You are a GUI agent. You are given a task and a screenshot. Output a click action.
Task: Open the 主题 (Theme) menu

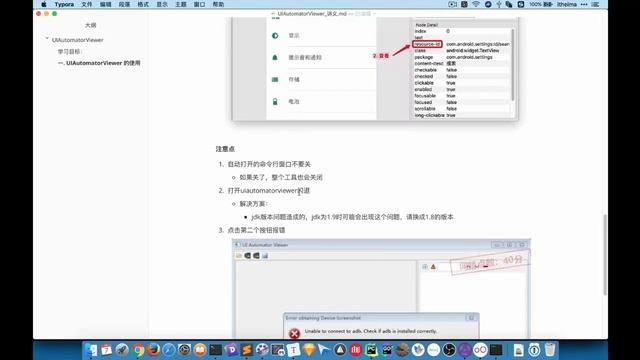click(180, 4)
